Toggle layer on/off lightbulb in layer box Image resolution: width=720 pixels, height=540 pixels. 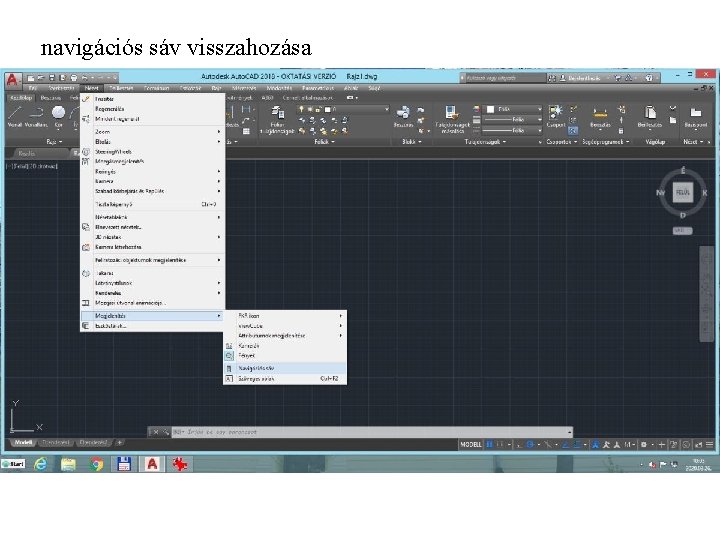point(301,109)
